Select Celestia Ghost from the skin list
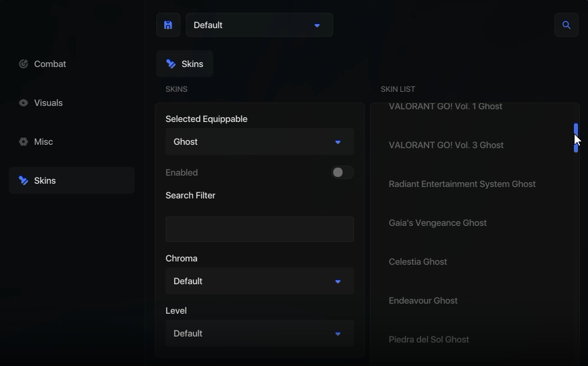Viewport: 588px width, 366px height. 418,261
